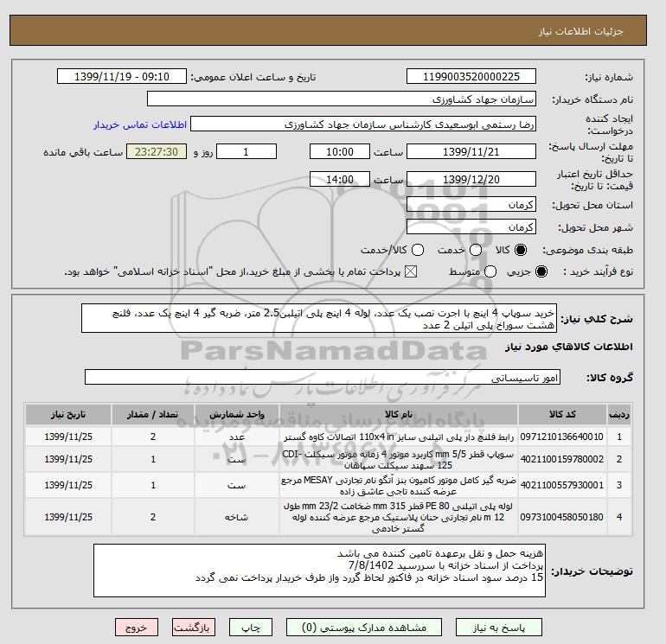Click the buyer notes text area
The height and width of the screenshot is (644, 666).
(x=319, y=571)
